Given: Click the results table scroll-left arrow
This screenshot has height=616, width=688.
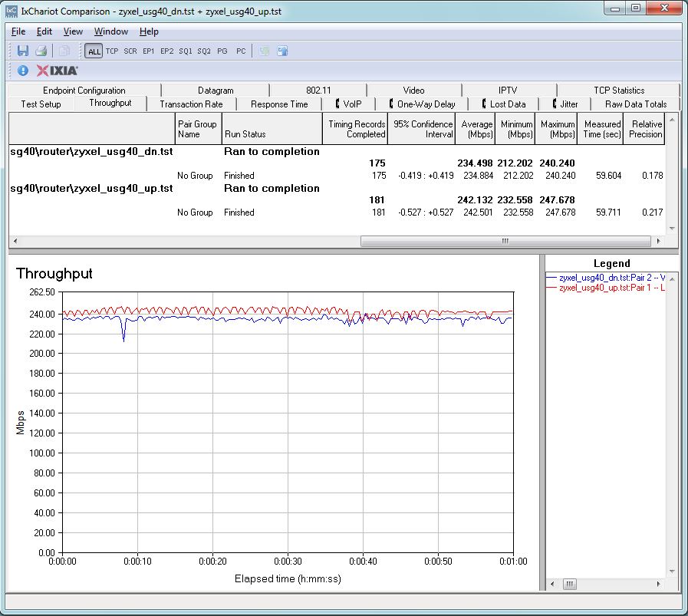Looking at the screenshot, I should 15,241.
